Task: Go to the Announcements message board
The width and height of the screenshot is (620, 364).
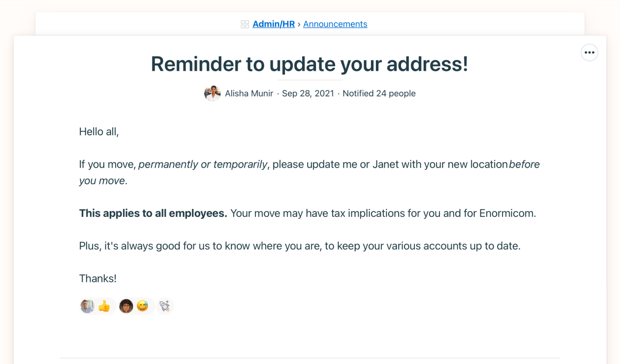Action: tap(335, 24)
